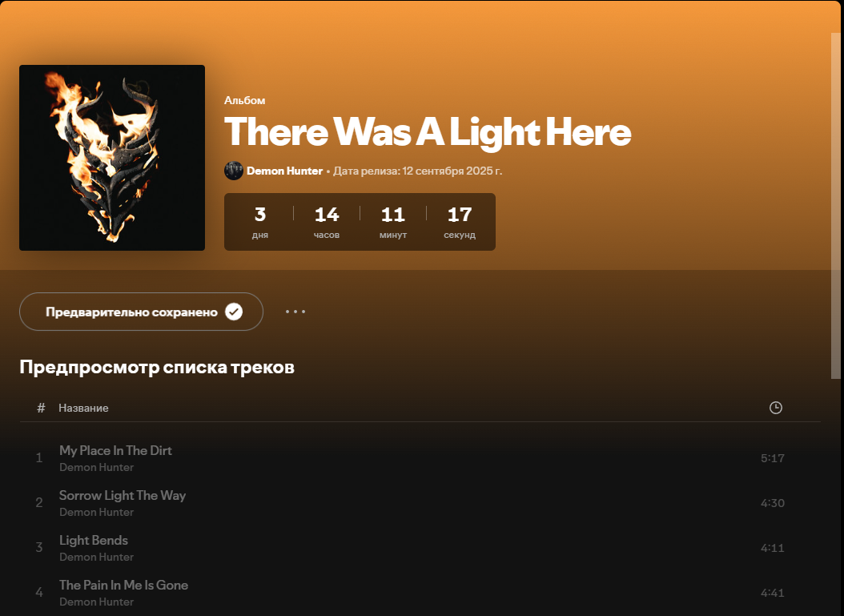Select track The Pain In Me Is Gone

click(x=420, y=592)
